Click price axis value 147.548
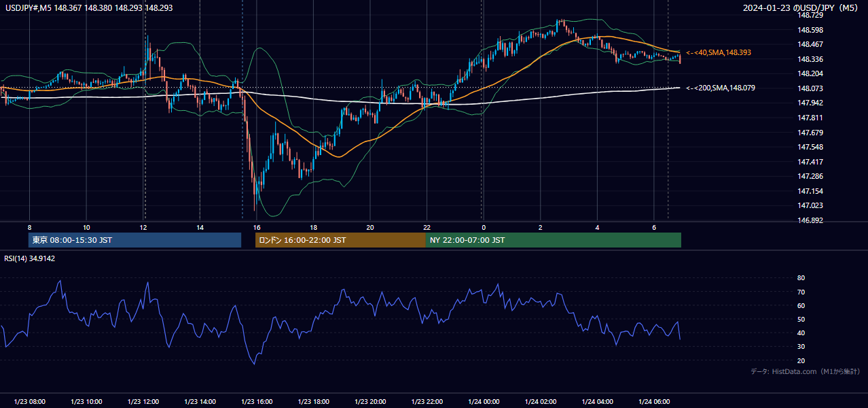Screen dimensions: 868x408 click(x=810, y=147)
